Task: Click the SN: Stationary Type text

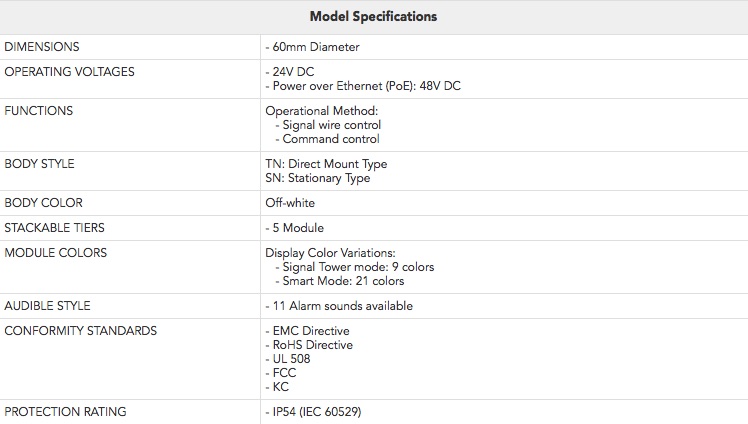Action: click(x=318, y=178)
